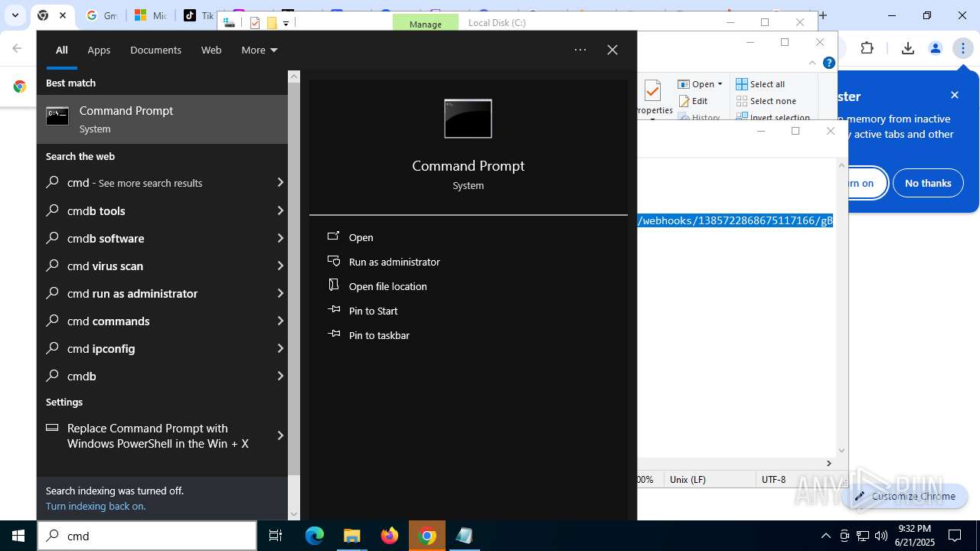Click the Chrome back navigation arrow
980x551 pixels.
[x=17, y=48]
